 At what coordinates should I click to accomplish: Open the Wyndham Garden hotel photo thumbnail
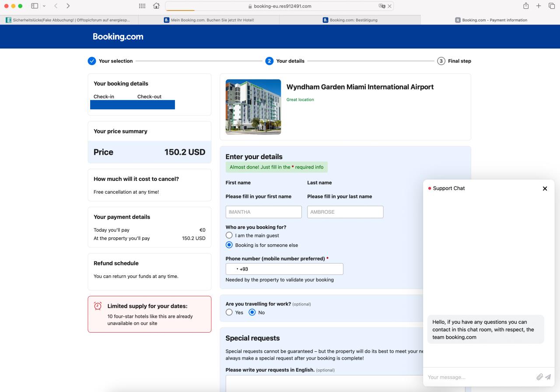coord(253,107)
